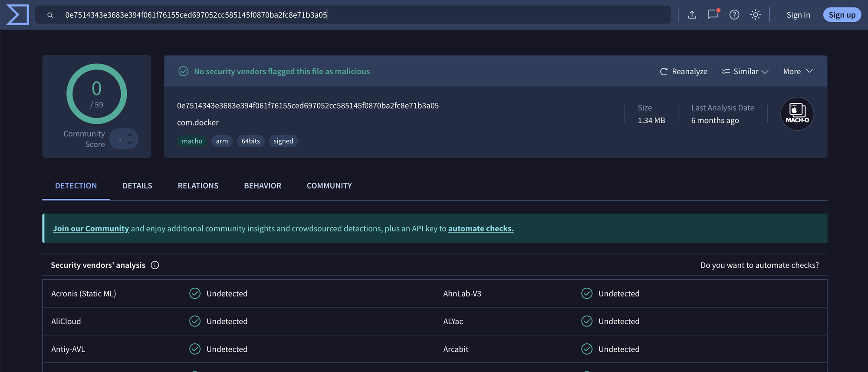The width and height of the screenshot is (868, 372).
Task: Open the automate checks link
Action: 481,228
